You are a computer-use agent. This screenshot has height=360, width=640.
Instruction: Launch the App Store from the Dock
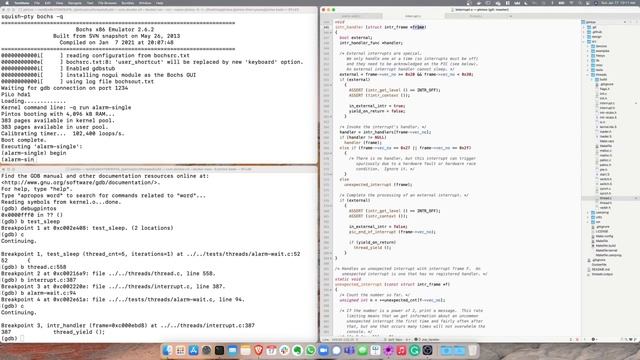tap(193, 350)
